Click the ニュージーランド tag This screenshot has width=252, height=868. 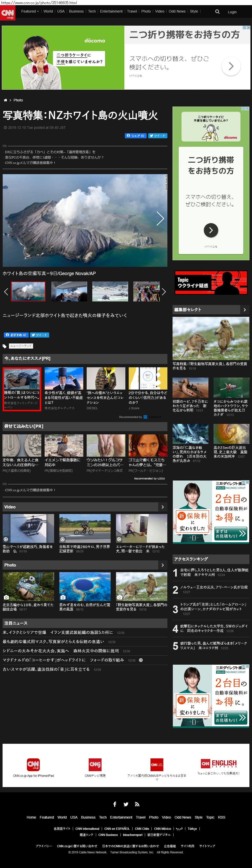coord(21,346)
